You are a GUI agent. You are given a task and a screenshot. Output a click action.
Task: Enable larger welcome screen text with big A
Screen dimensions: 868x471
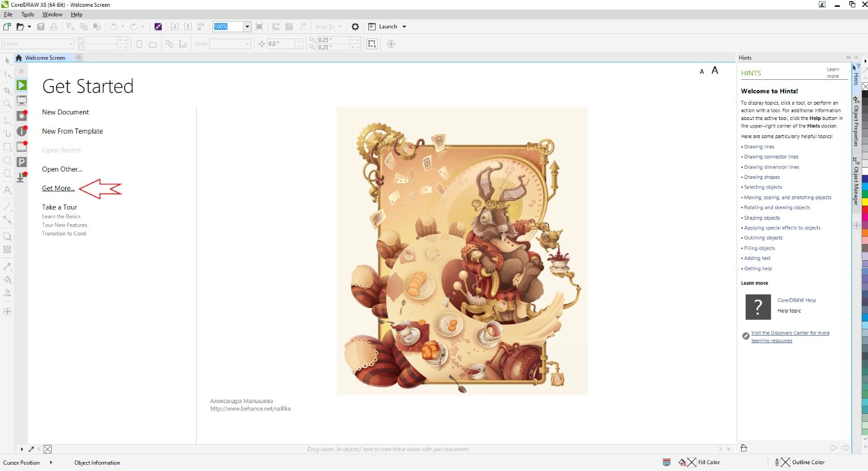click(x=714, y=70)
